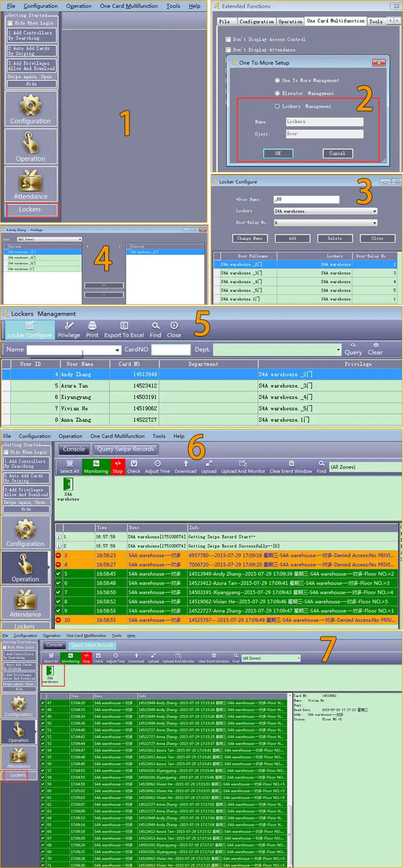Viewport: 403px width, 868px height.
Task: Click OK in One To More Setup
Action: tap(278, 154)
